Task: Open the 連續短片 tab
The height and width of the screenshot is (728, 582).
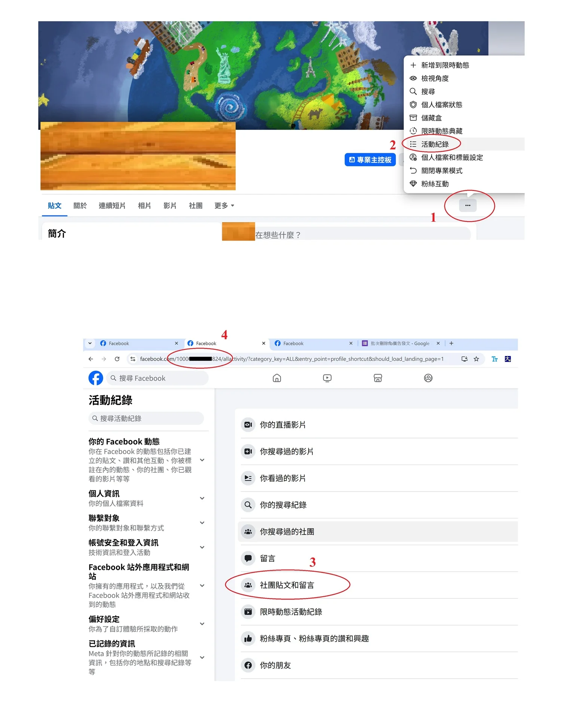Action: [x=112, y=206]
